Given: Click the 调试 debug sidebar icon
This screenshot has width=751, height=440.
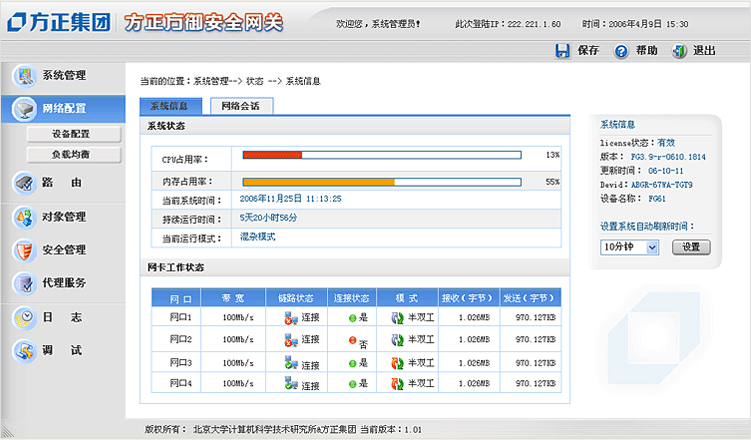Looking at the screenshot, I should coord(24,350).
